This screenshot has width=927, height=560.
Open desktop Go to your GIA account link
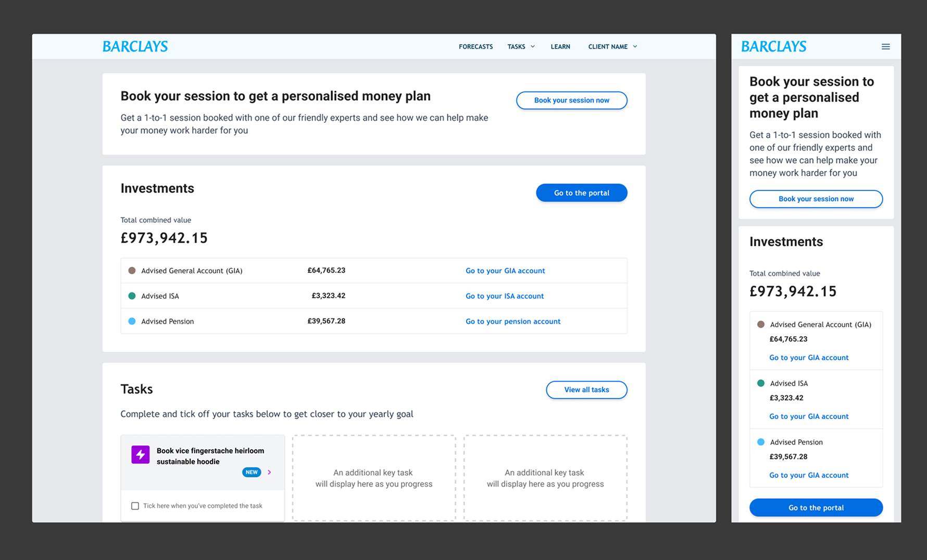click(x=505, y=271)
